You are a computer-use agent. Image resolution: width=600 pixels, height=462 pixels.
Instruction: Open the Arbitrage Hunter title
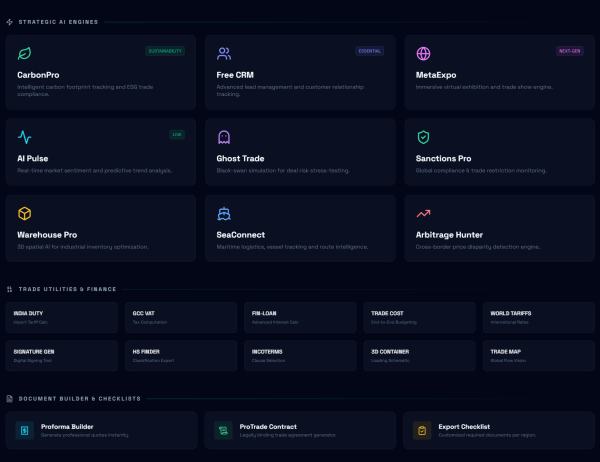pos(449,235)
